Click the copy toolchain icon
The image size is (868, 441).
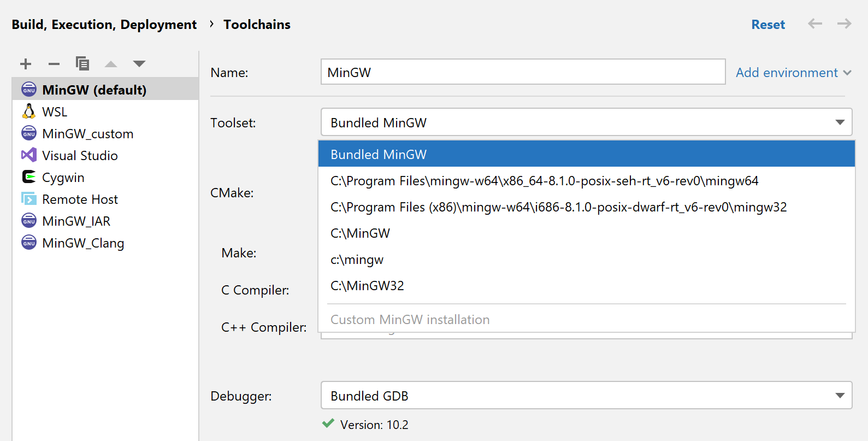tap(82, 64)
